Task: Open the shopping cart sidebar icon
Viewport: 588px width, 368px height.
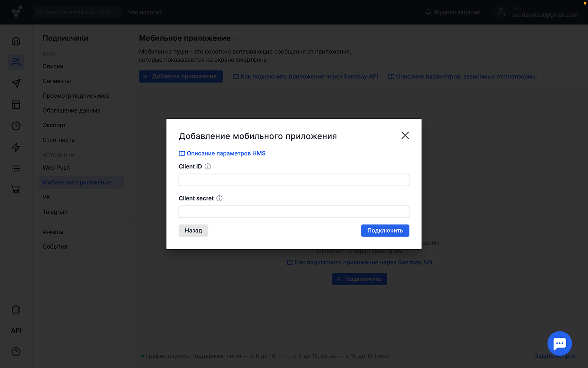Action: [x=16, y=189]
